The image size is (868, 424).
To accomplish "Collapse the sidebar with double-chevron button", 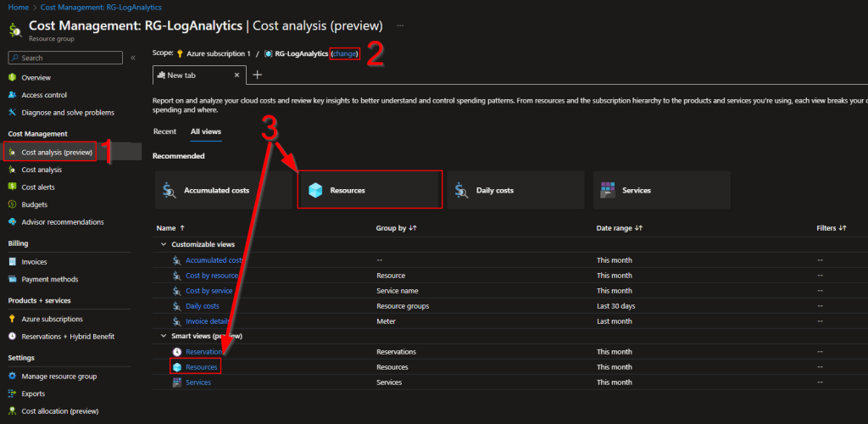I will point(133,58).
